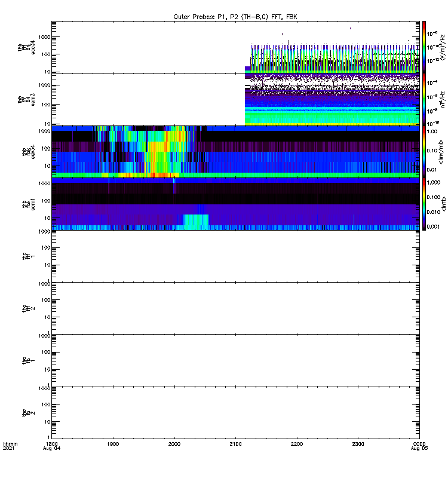448x478 pixels.
Task: Click the '2100' time axis label
Action: 235,444
